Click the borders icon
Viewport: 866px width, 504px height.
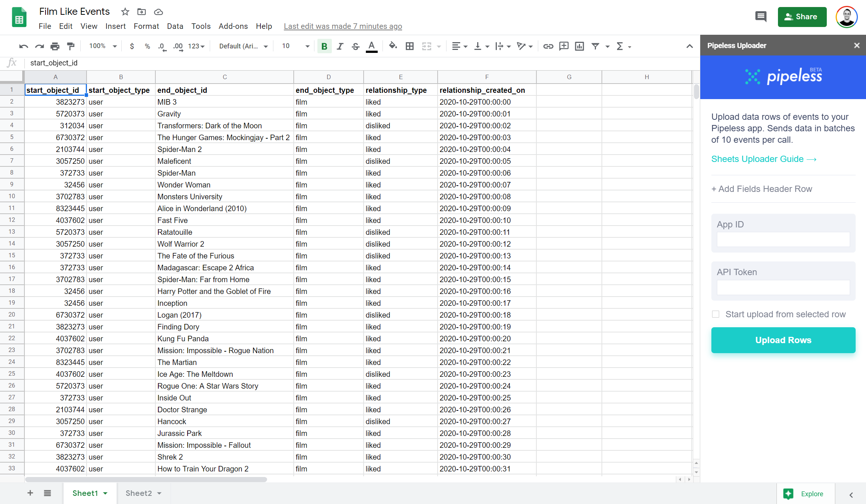410,46
